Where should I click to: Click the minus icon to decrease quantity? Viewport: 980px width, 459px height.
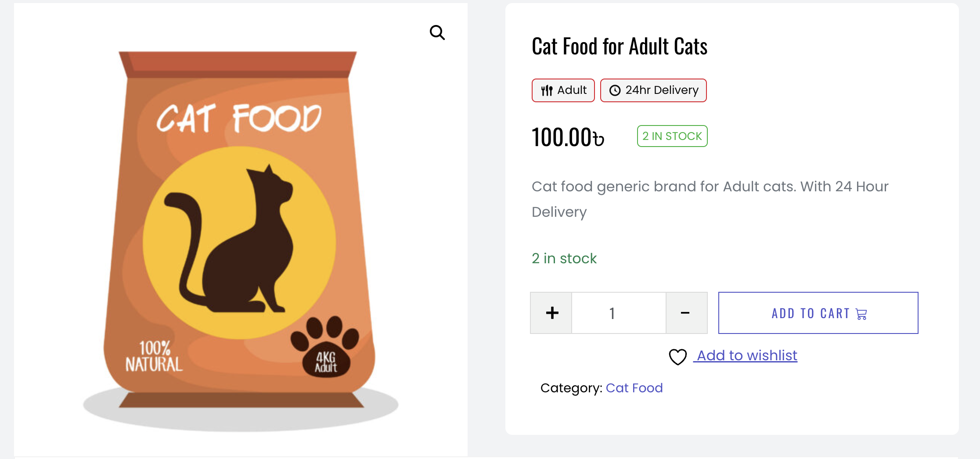point(685,312)
